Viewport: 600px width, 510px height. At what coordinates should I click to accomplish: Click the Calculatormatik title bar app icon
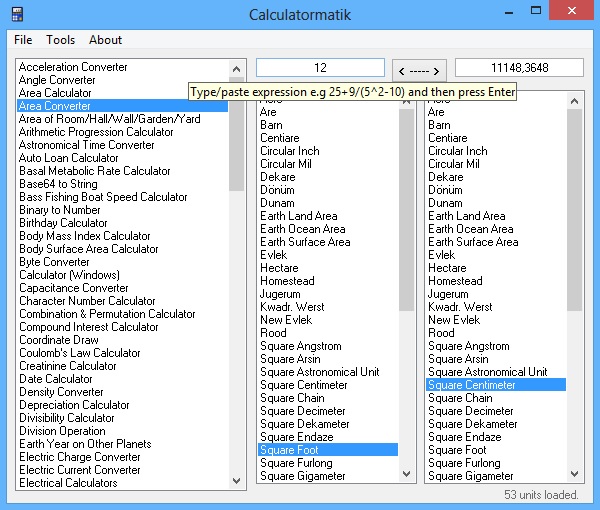coord(17,15)
